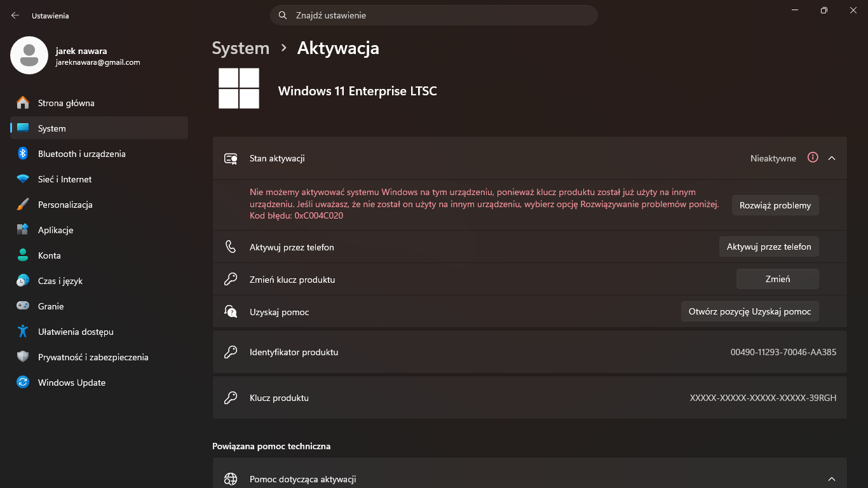Image resolution: width=868 pixels, height=488 pixels.
Task: Click the Aktywacja page heading
Action: [338, 48]
